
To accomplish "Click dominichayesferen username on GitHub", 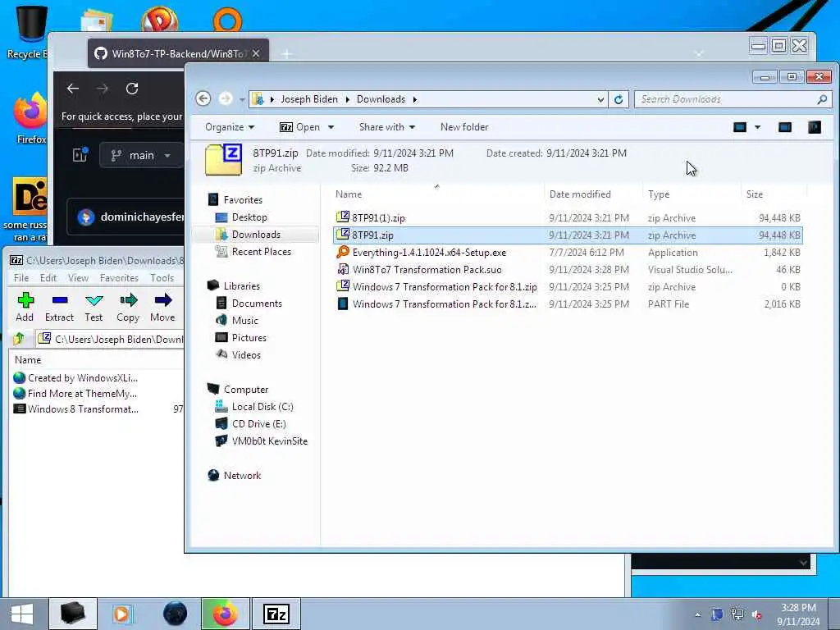I will [141, 217].
